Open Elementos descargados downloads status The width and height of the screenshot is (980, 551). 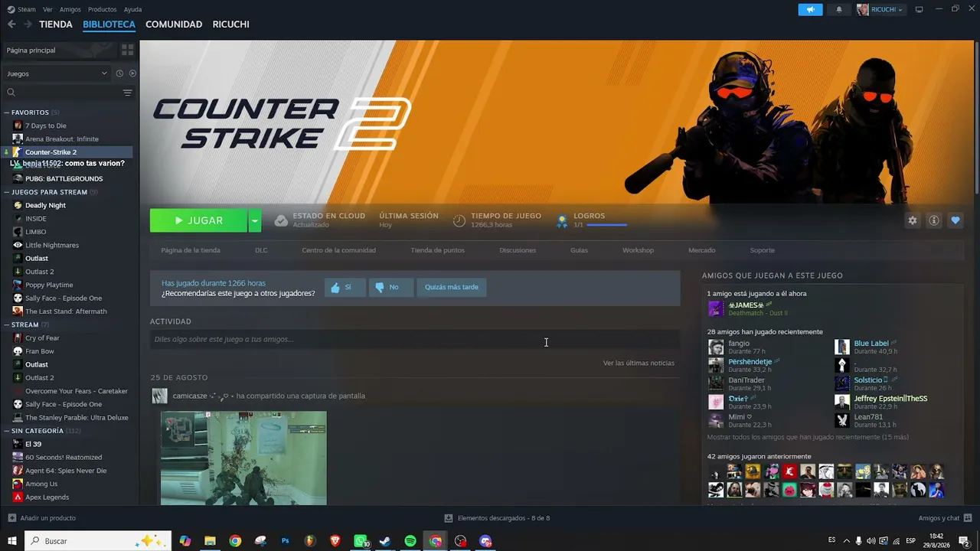coord(497,518)
